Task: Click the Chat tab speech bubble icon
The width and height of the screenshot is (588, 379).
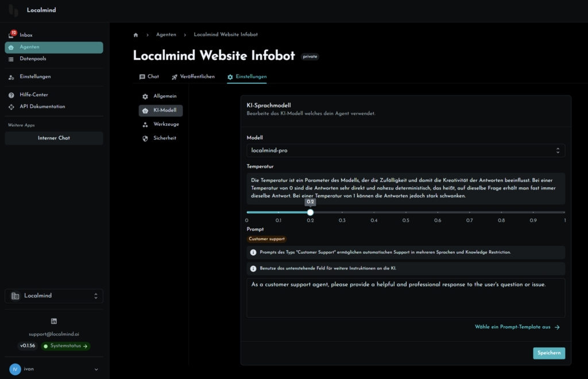Action: click(x=142, y=77)
